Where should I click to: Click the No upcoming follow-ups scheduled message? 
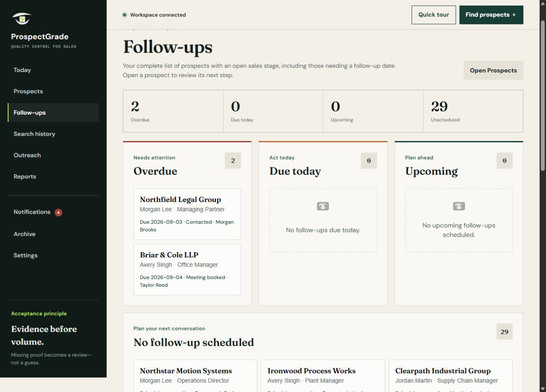coord(459,230)
